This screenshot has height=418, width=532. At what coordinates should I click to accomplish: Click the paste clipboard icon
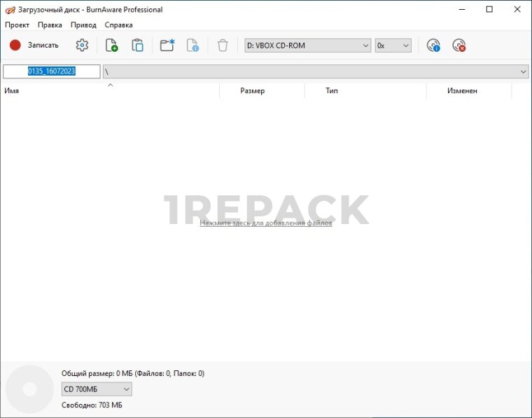(137, 46)
